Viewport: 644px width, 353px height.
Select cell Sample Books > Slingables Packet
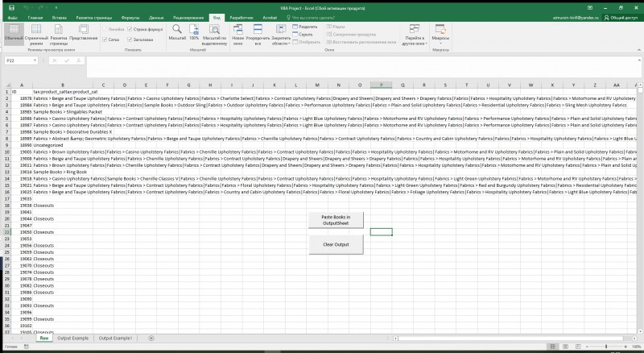(x=63, y=112)
